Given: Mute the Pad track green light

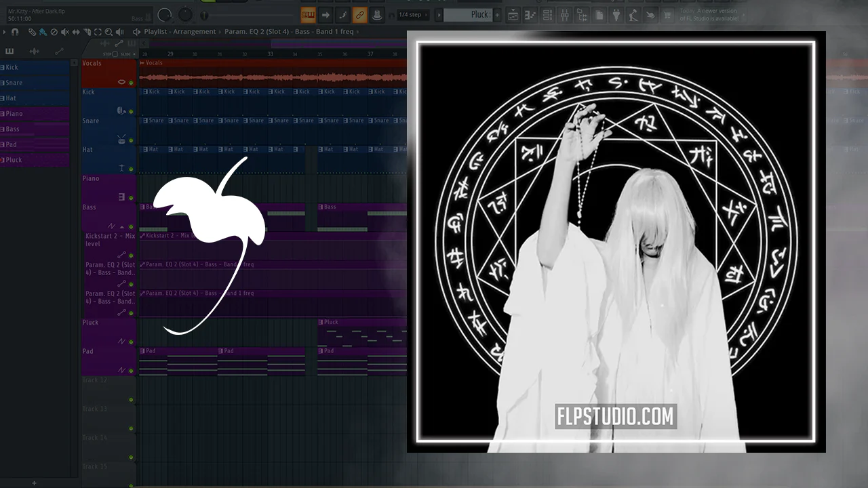Looking at the screenshot, I should [131, 370].
